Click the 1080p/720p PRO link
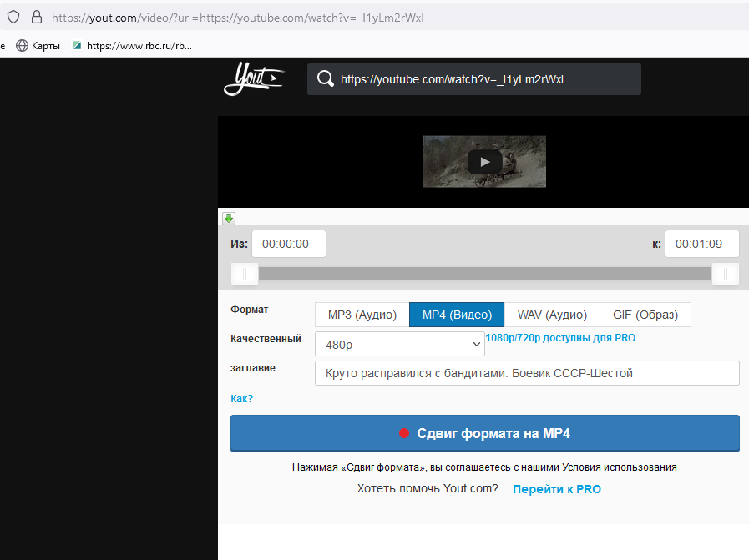Screen dimensions: 749x560 tap(560, 338)
